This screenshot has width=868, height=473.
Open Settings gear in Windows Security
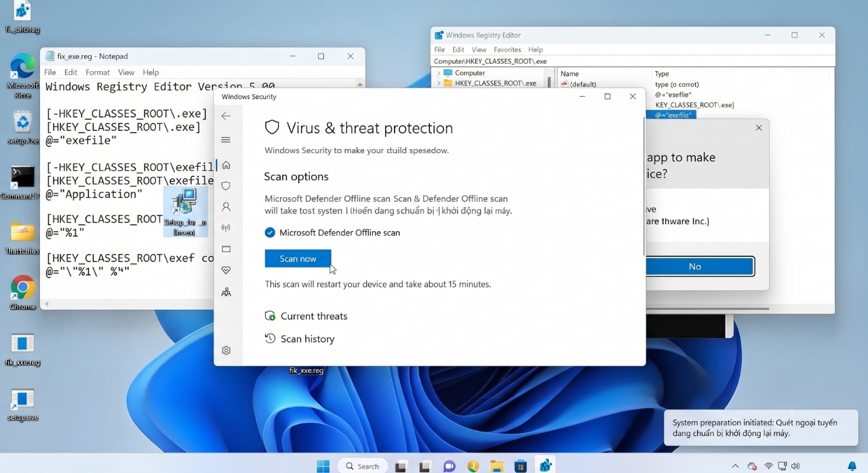(226, 350)
